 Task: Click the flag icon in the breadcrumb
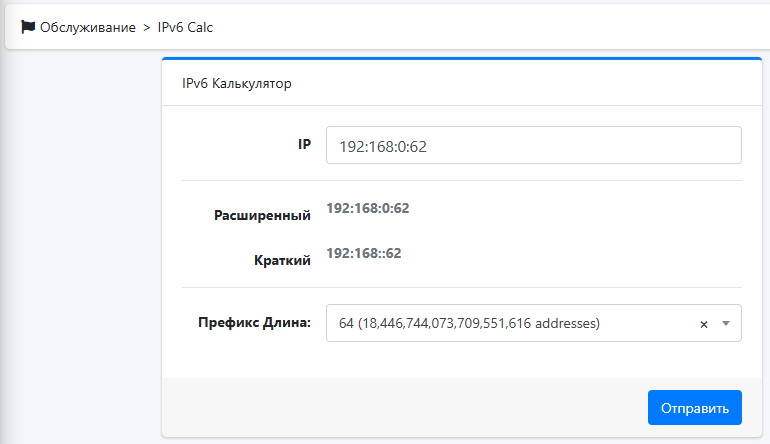(x=28, y=27)
